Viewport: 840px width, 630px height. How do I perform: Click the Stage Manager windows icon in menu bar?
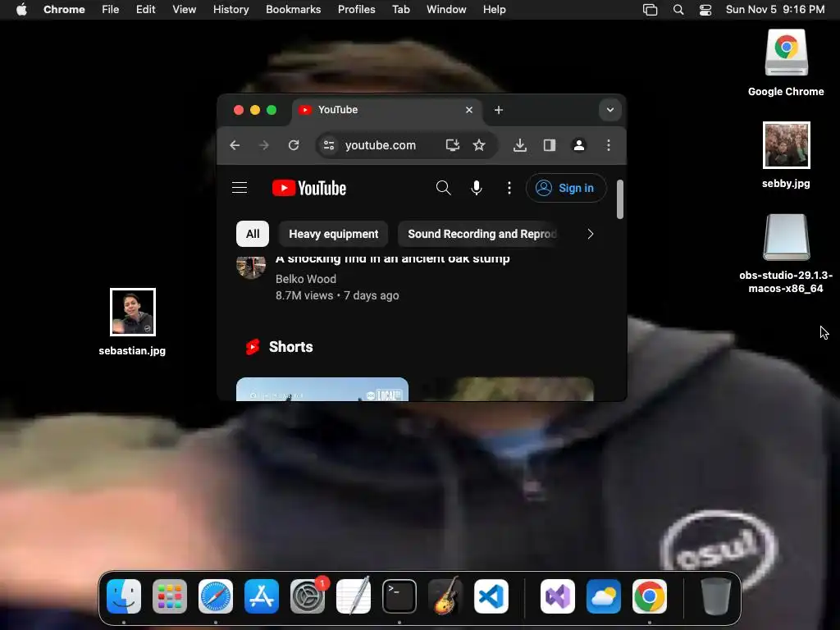click(650, 10)
